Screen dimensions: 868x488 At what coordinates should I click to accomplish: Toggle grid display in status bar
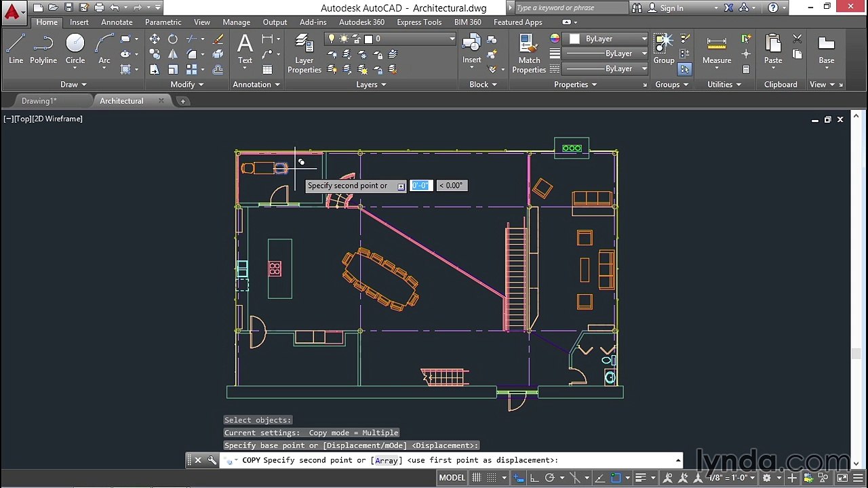pos(476,478)
